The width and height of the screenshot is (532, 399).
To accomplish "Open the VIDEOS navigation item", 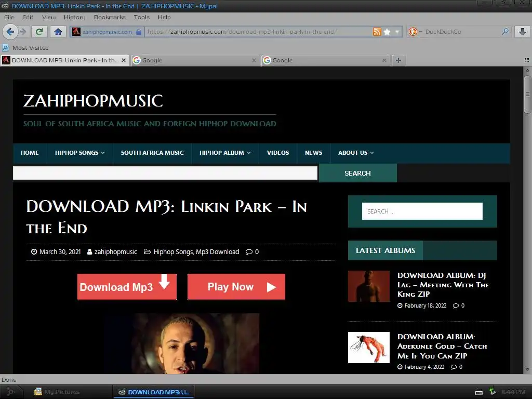I will tap(278, 153).
